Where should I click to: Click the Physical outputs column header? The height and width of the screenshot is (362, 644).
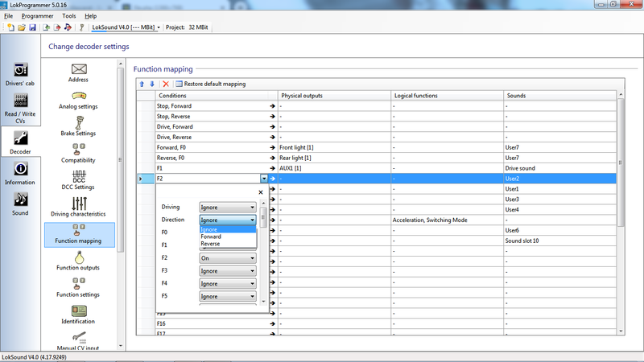tap(334, 96)
